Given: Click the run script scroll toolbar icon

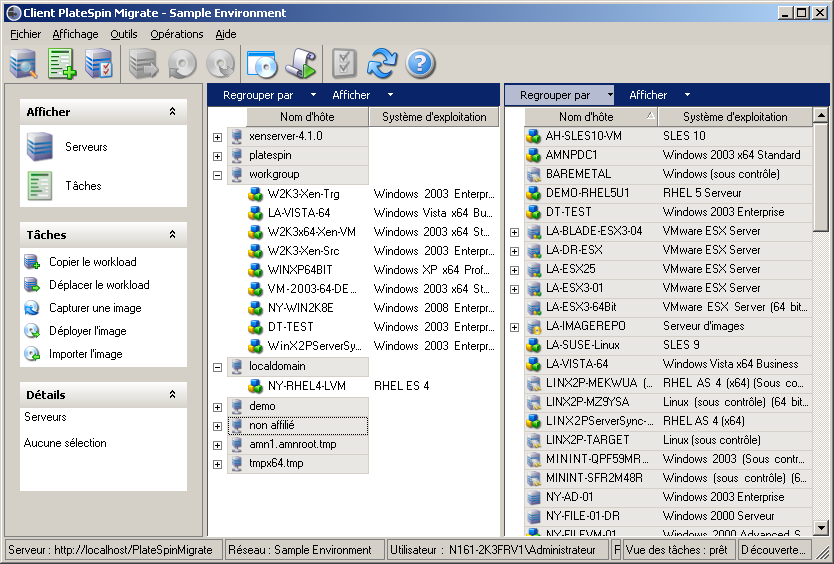Looking at the screenshot, I should (300, 64).
